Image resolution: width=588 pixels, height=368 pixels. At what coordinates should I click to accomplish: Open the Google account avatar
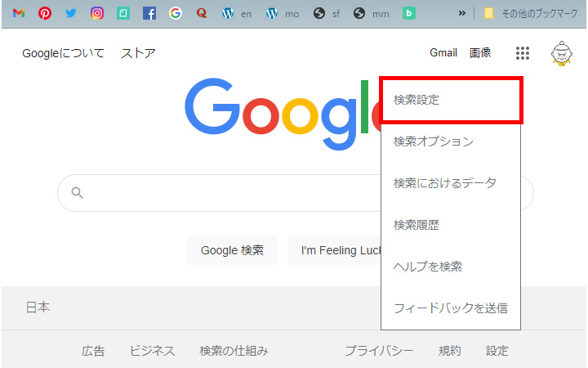(x=561, y=54)
